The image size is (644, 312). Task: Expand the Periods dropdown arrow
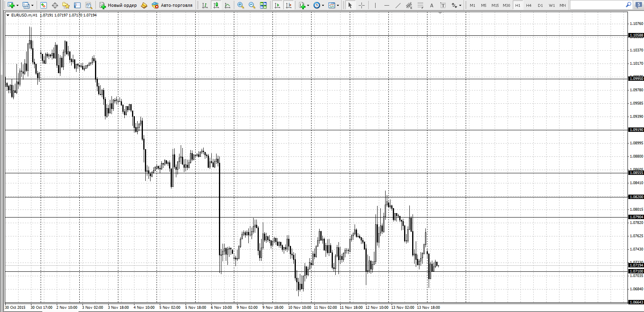click(323, 5)
